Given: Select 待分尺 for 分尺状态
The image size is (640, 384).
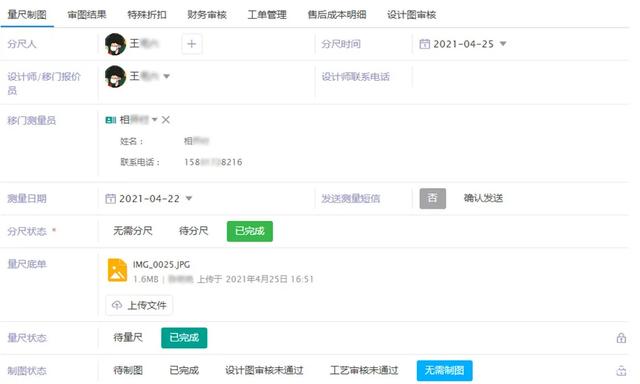Looking at the screenshot, I should coord(193,231).
